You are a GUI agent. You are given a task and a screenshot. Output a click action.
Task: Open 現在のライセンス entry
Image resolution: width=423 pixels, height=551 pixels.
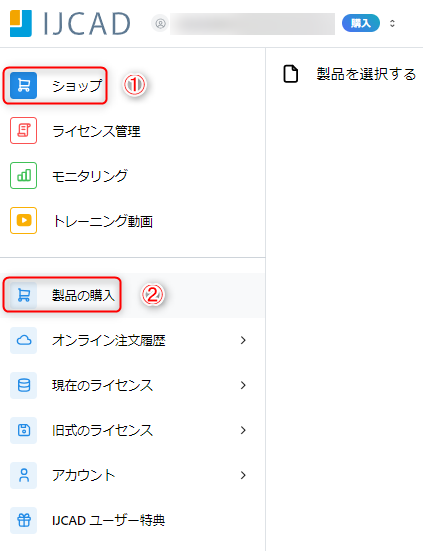(103, 385)
